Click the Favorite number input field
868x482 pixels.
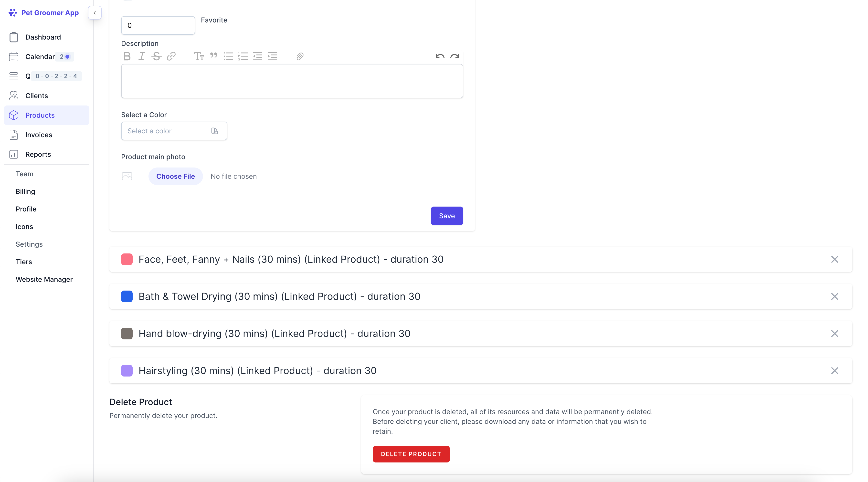[158, 26]
